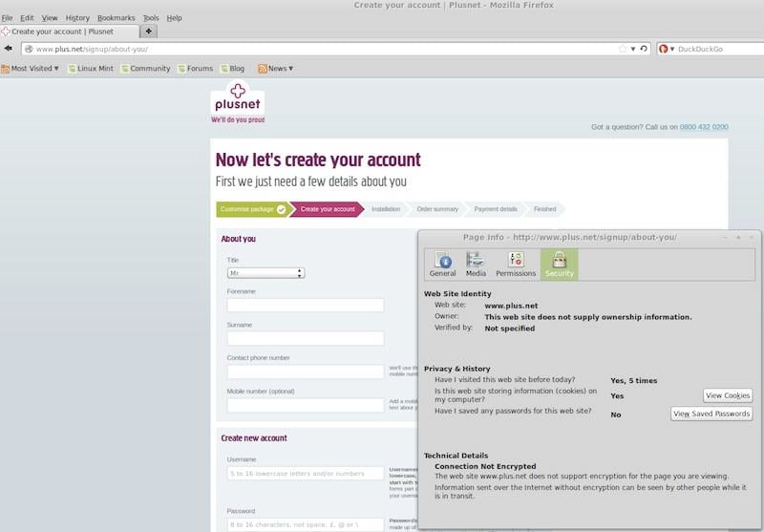Screen dimensions: 764x532
Task: Open the Tools menu
Action: click(151, 18)
